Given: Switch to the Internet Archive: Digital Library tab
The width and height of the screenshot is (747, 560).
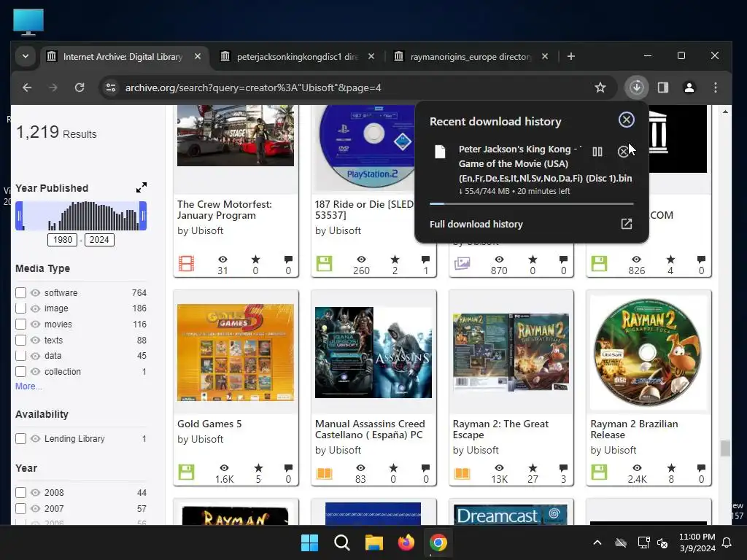Looking at the screenshot, I should tap(123, 57).
